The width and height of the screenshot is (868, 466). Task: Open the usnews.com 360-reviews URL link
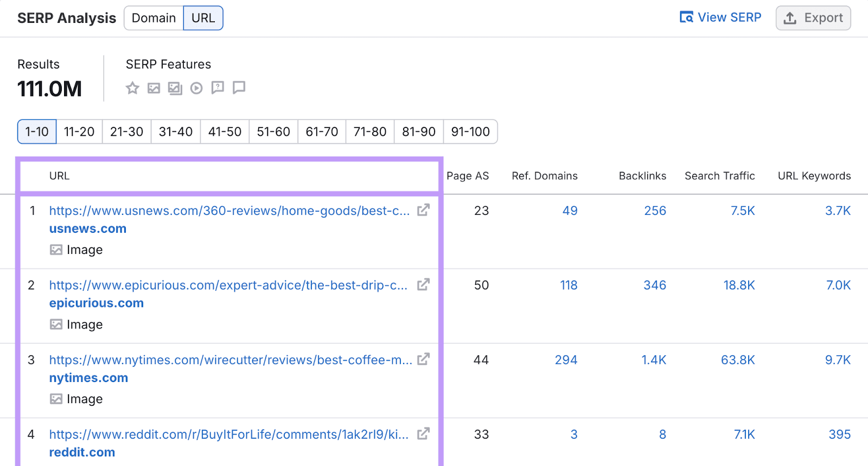(229, 210)
